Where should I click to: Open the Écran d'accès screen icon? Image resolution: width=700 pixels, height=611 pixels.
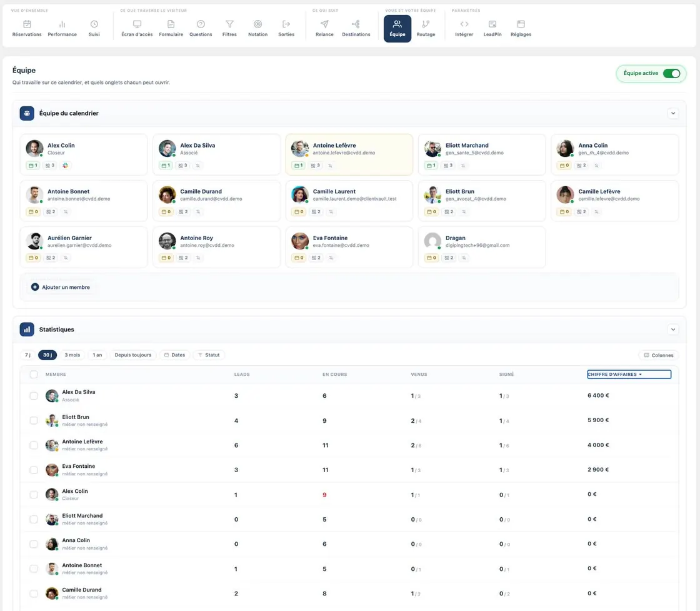click(x=137, y=24)
